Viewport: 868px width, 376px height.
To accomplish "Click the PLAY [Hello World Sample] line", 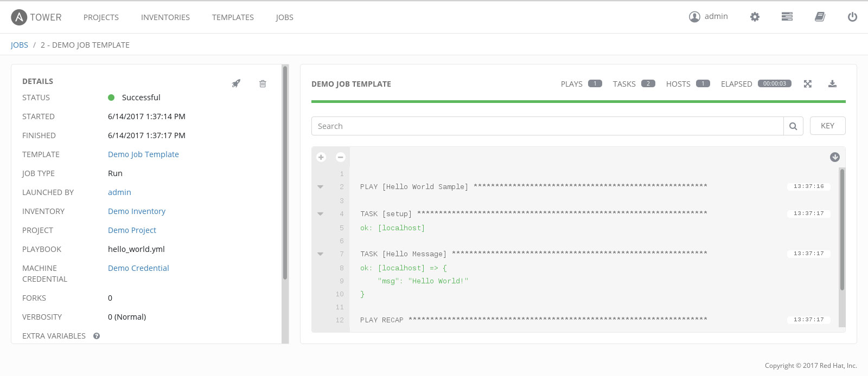I will coord(534,186).
